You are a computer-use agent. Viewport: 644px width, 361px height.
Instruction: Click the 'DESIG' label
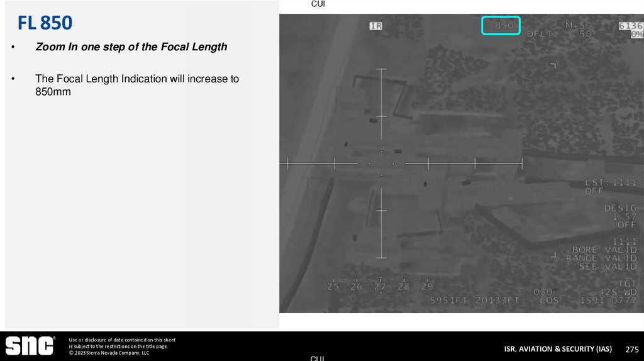coord(620,208)
